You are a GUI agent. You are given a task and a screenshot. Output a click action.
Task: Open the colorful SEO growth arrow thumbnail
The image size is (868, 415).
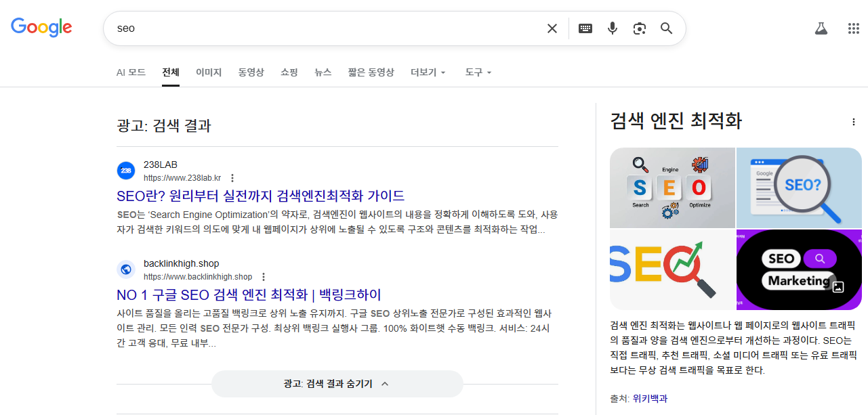tap(672, 269)
